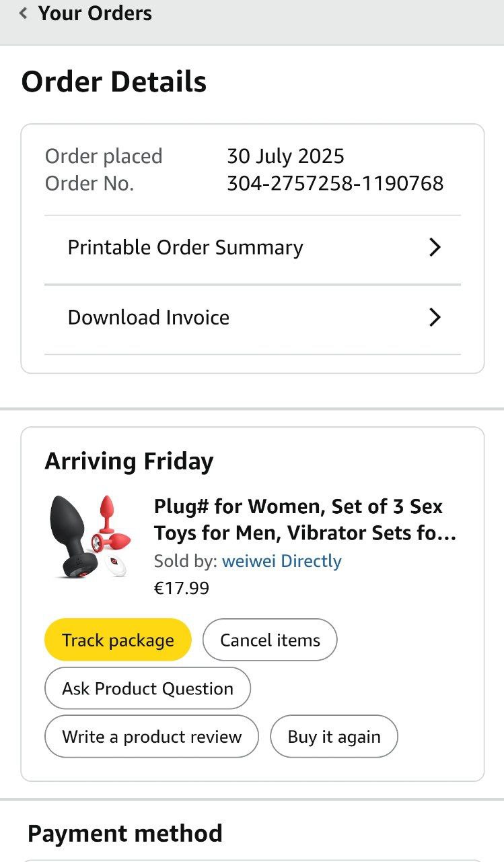The width and height of the screenshot is (504, 862).
Task: Tap the back chevron beside Your Orders
Action: [24, 13]
